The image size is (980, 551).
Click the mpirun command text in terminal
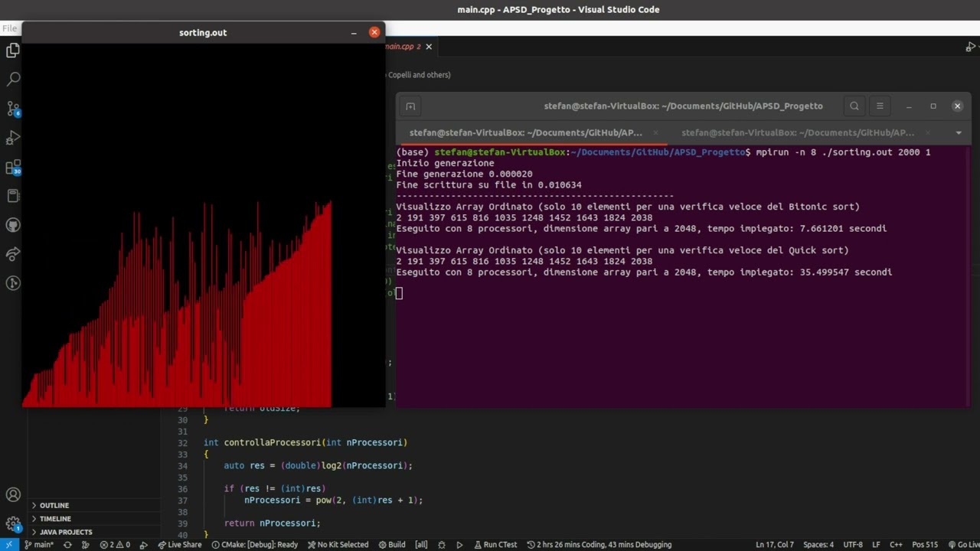point(843,152)
